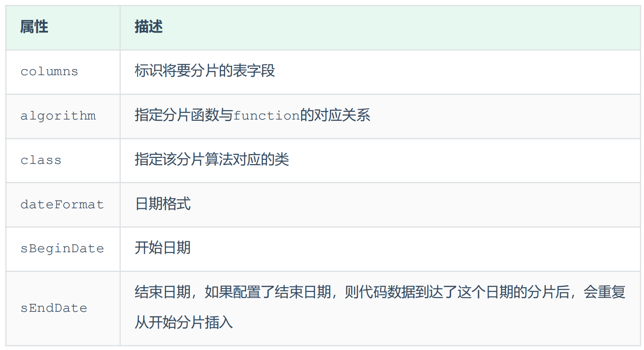This screenshot has width=644, height=350.
Task: Select the class attribute cell
Action: (x=41, y=160)
